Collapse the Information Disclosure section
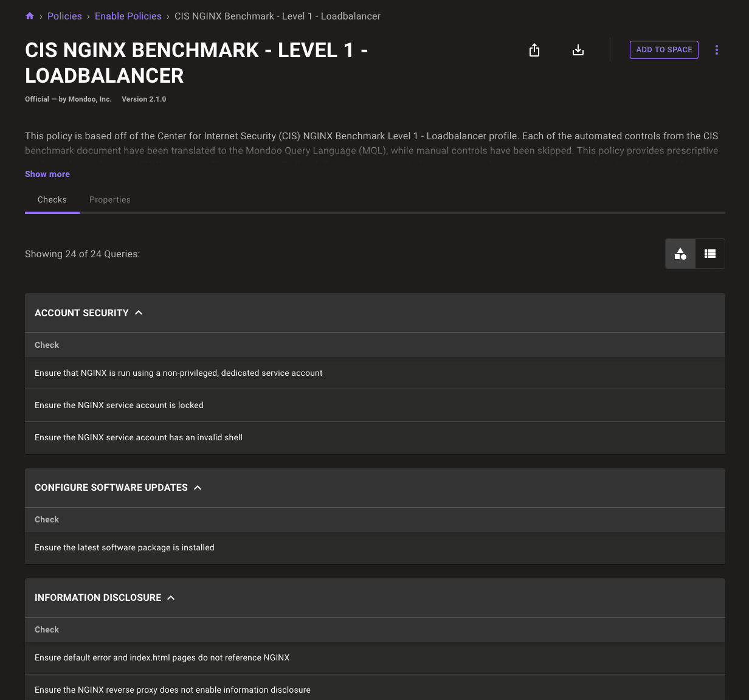The image size is (749, 700). pyautogui.click(x=170, y=597)
